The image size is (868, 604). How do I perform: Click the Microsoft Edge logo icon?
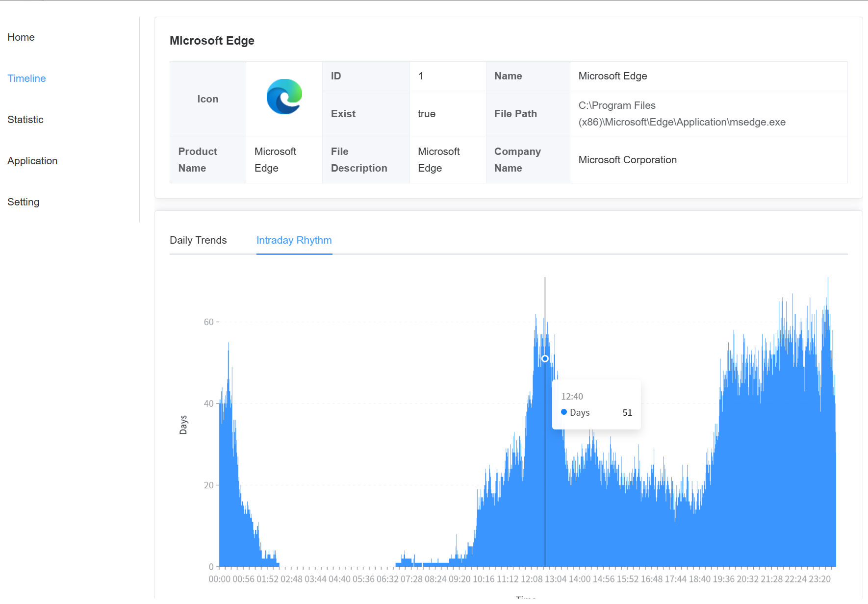(284, 97)
